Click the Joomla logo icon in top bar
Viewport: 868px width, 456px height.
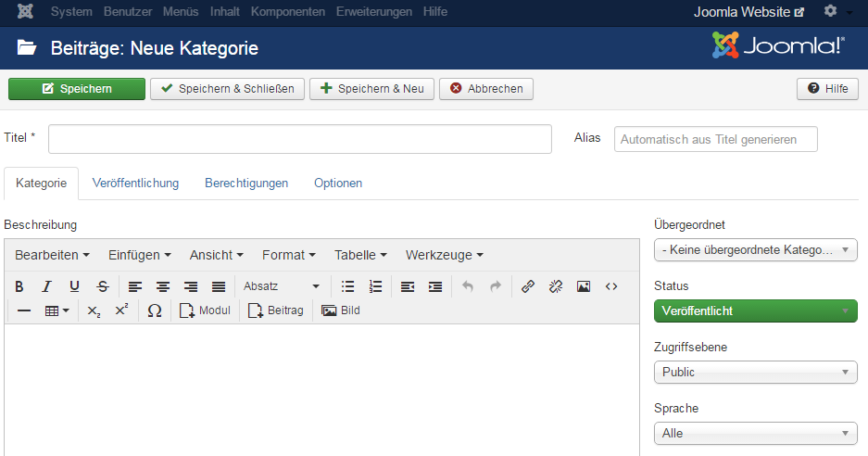coord(25,11)
